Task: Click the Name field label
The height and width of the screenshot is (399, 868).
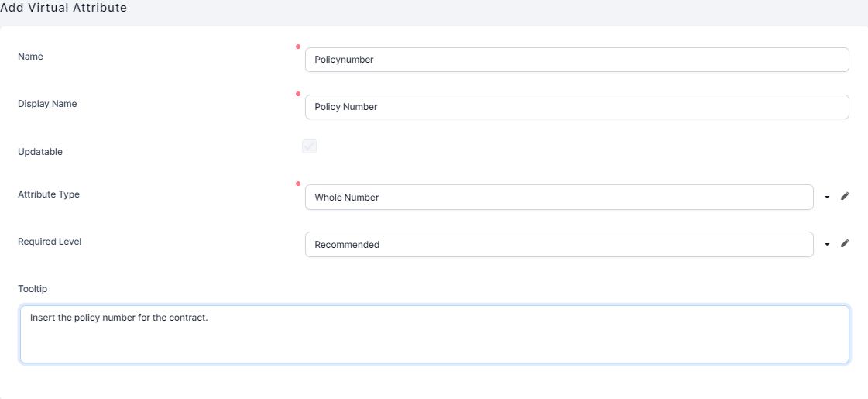Action: click(x=30, y=57)
